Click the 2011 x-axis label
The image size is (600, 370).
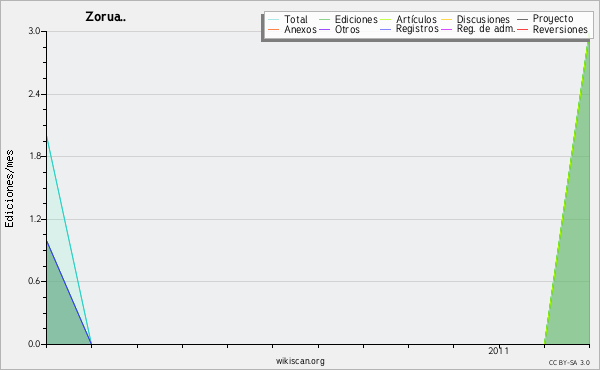(x=498, y=351)
